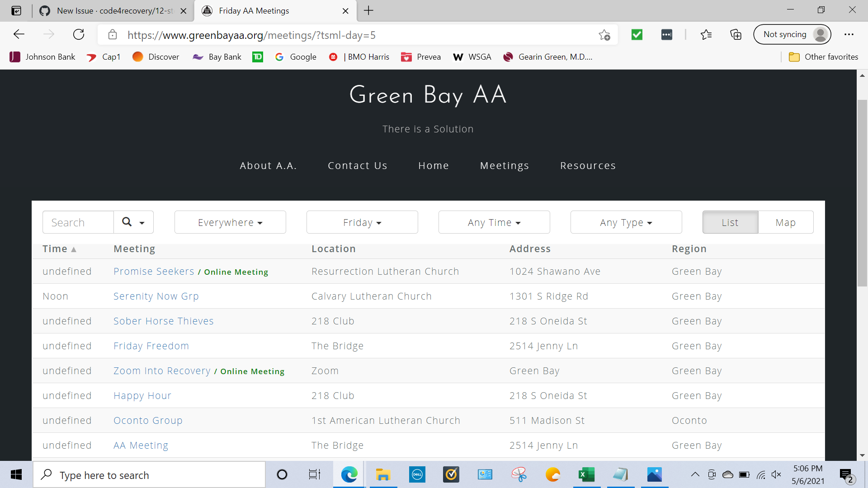The image size is (868, 488).
Task: Open the Collections icon in toolbar
Action: pos(736,34)
